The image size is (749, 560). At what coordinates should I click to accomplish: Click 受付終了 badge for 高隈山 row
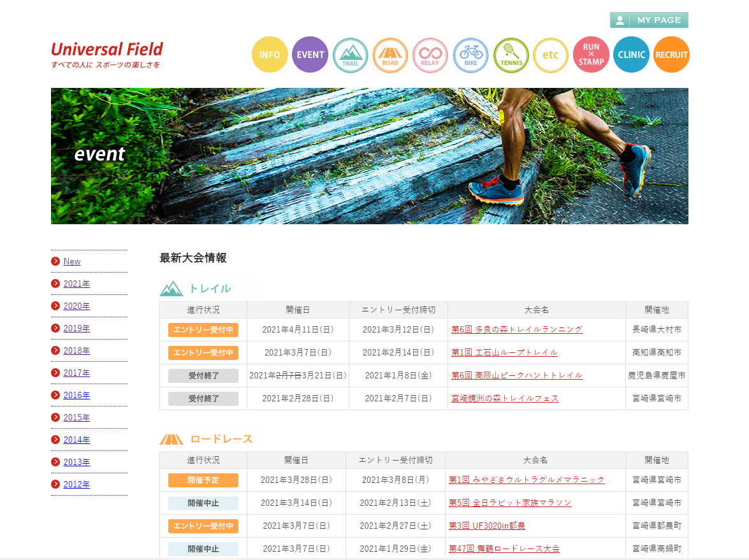pyautogui.click(x=203, y=376)
